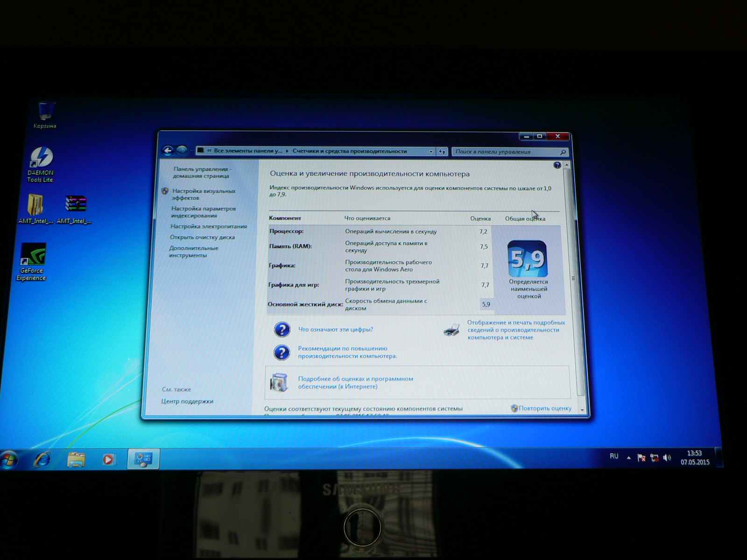Open Windows Explorer folder in taskbar
Image resolution: width=747 pixels, height=560 pixels.
[x=76, y=460]
